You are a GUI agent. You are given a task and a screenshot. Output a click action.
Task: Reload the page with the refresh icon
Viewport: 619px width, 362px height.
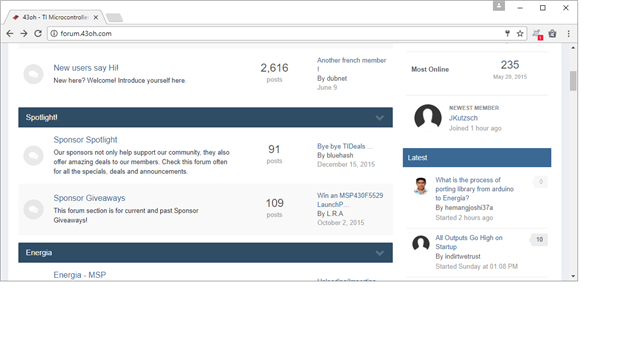[x=38, y=34]
